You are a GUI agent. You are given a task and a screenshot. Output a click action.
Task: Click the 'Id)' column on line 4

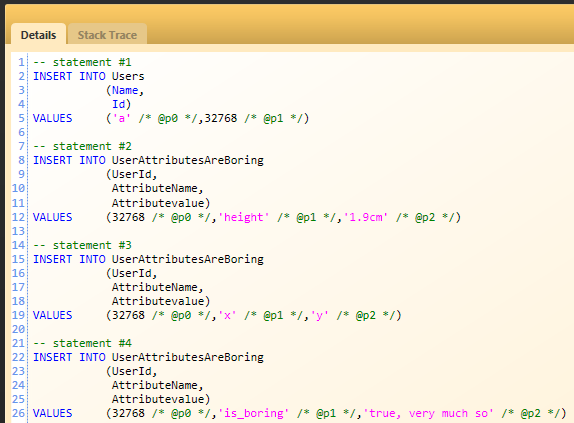121,104
